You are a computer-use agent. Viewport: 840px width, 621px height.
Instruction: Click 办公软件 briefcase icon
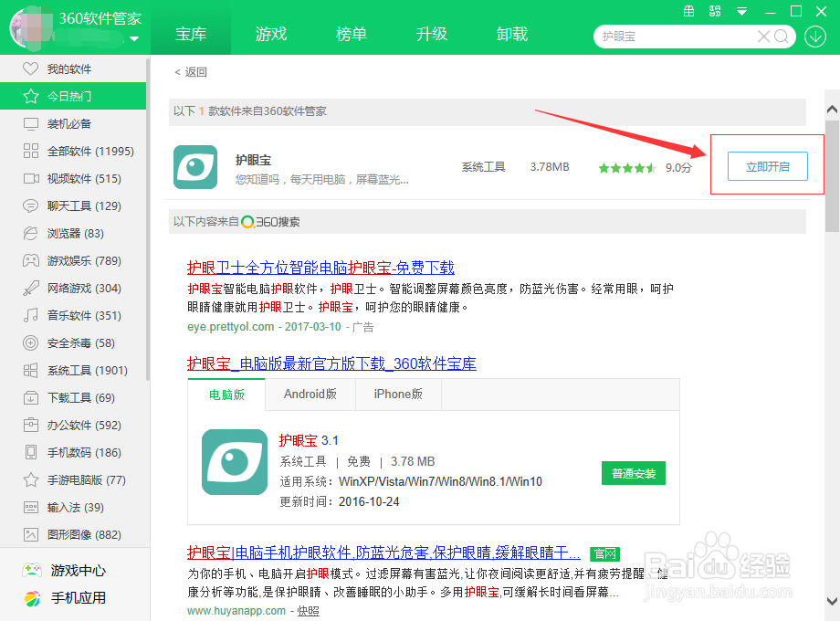(30, 425)
